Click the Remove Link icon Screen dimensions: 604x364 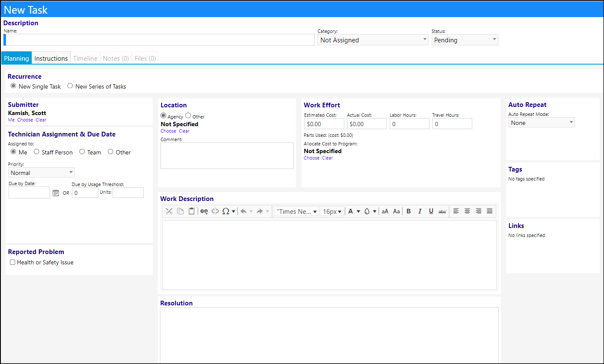pyautogui.click(x=215, y=211)
